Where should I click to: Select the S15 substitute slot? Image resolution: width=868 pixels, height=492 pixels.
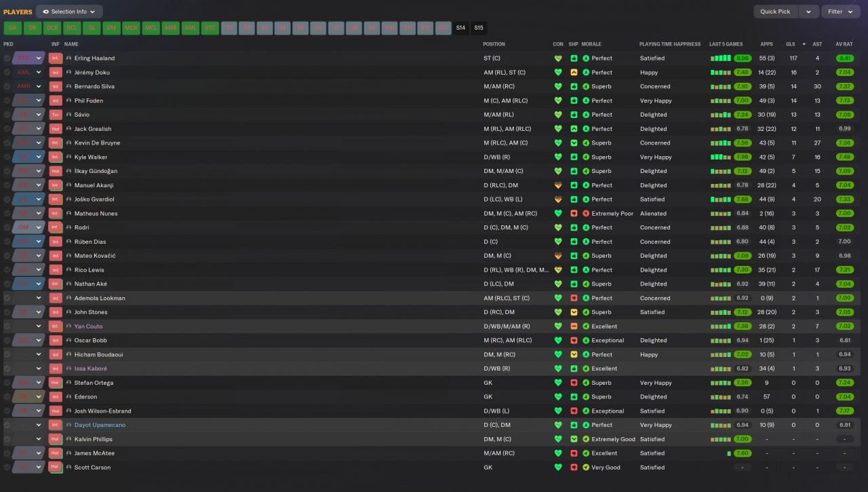(x=479, y=28)
